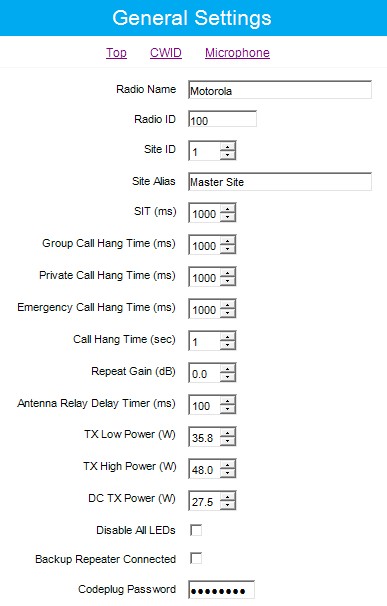This screenshot has width=387, height=606.
Task: Increase Emergency Call Hang Time value
Action: (227, 305)
